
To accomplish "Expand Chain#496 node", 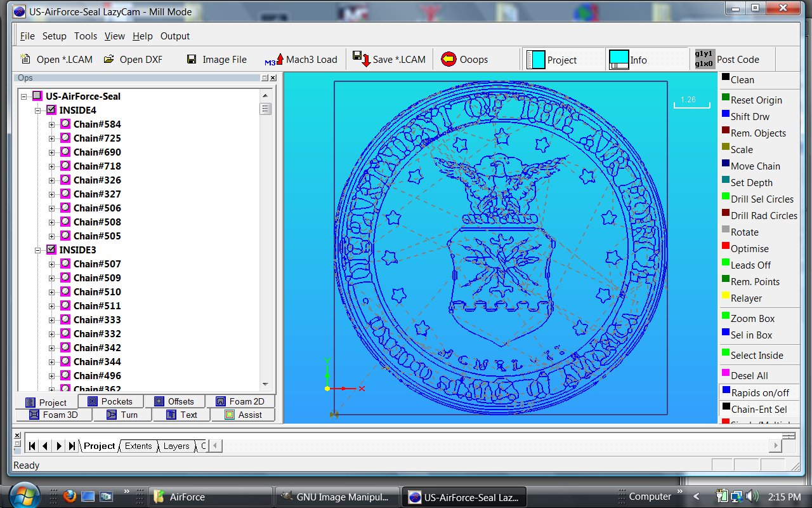I will click(52, 376).
